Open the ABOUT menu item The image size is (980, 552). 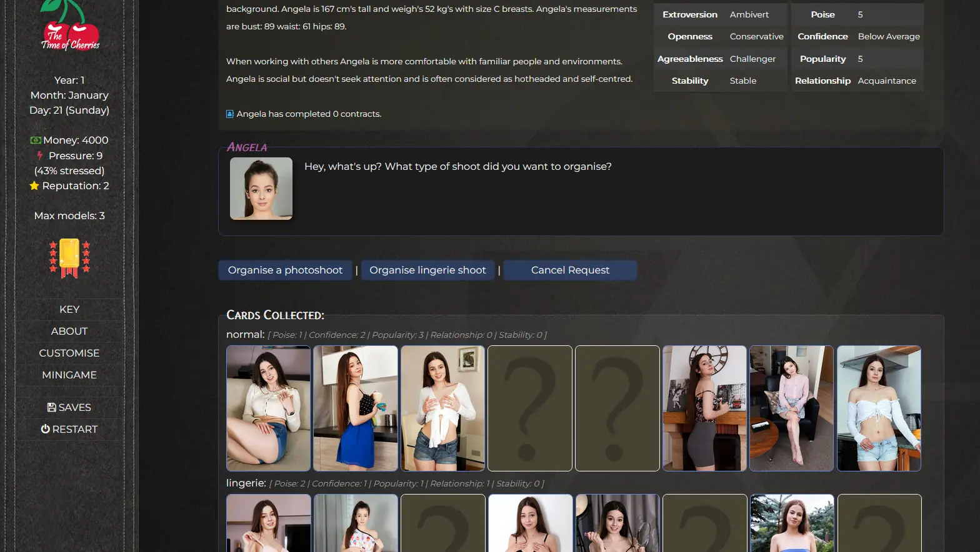[69, 331]
